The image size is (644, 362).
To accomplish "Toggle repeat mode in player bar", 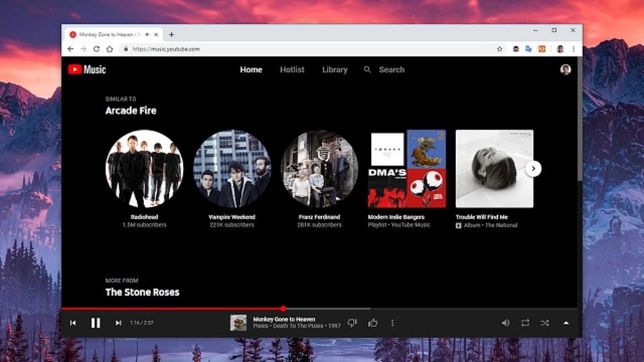I will point(525,323).
